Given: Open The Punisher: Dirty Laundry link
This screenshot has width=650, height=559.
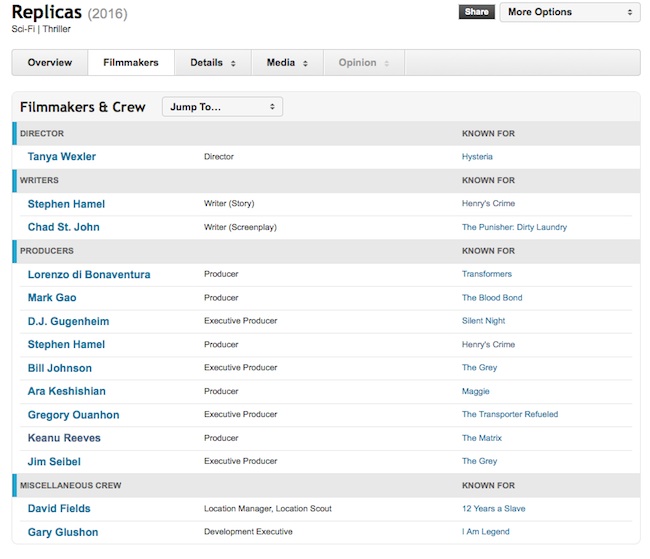Looking at the screenshot, I should pos(514,227).
